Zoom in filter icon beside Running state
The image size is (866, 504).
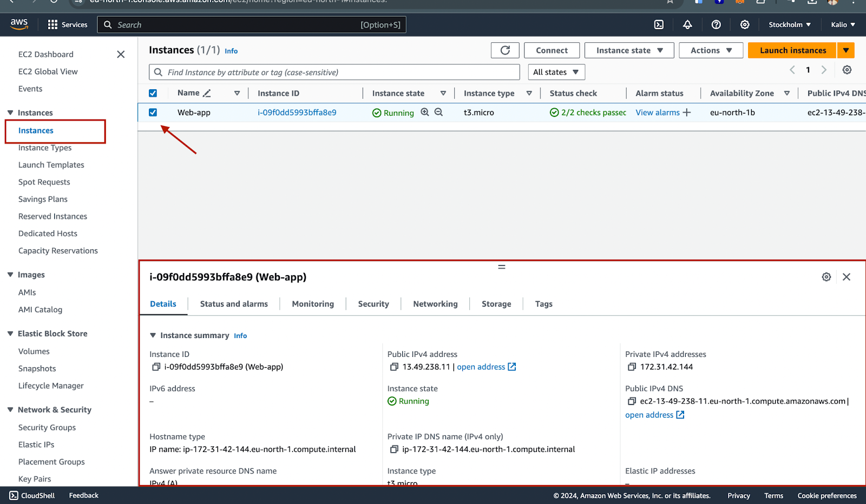point(425,112)
